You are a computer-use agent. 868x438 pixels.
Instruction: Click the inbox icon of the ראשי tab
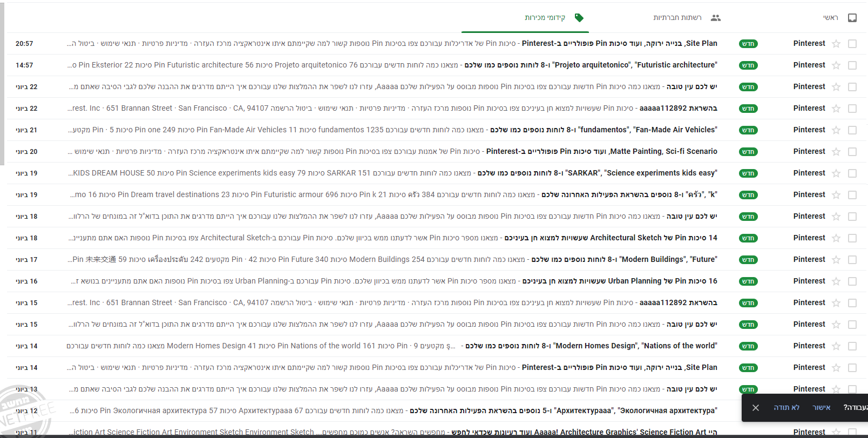pos(852,18)
